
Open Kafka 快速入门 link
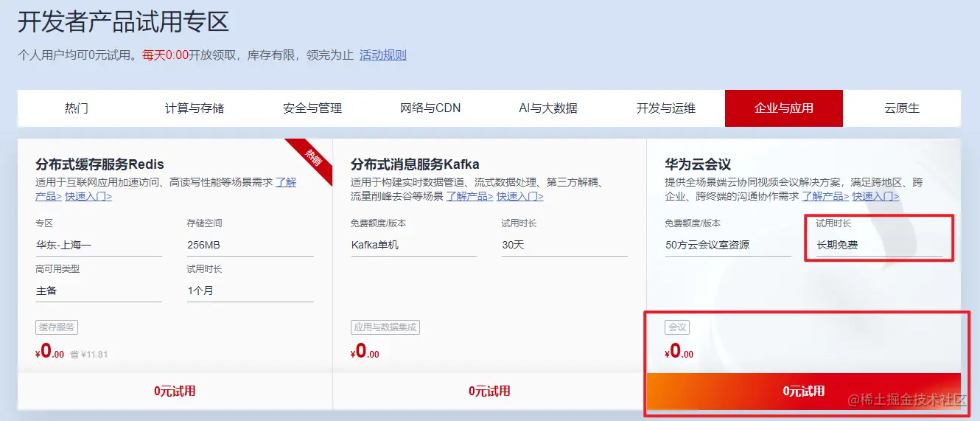point(520,196)
